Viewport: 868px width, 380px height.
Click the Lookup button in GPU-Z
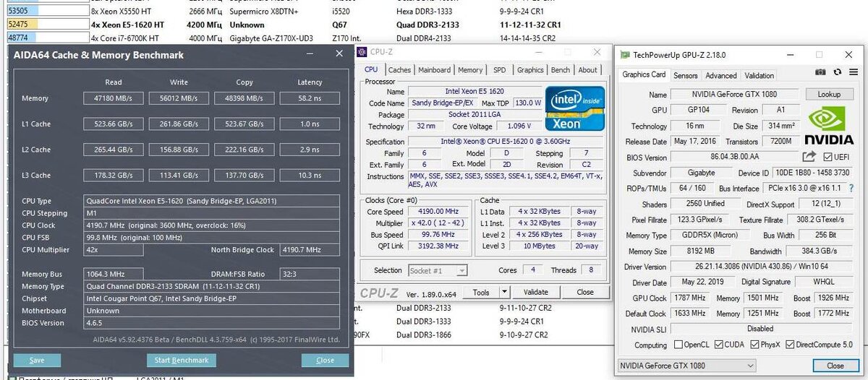pos(829,95)
